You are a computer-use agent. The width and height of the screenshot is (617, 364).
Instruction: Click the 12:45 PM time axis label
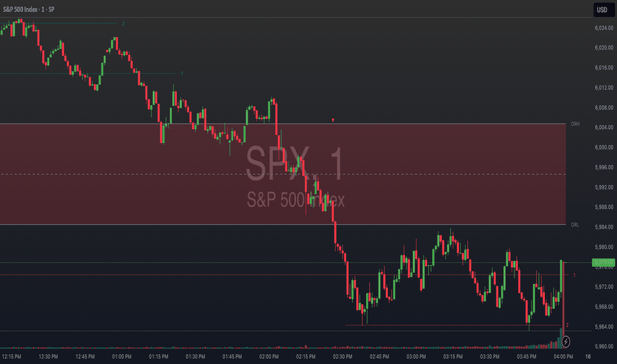tap(85, 357)
